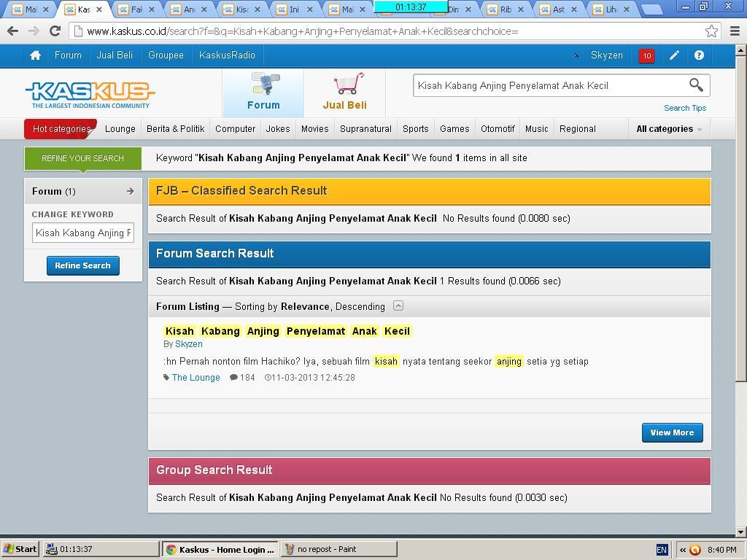Image resolution: width=747 pixels, height=560 pixels.
Task: Click the reply count 184 on the thread
Action: tap(242, 378)
